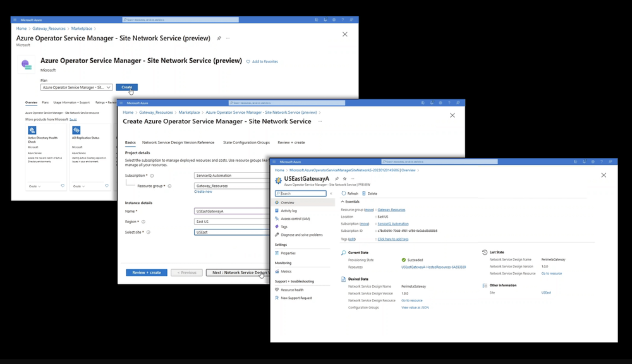The height and width of the screenshot is (364, 632).
Task: Open Network Service Design Version Reference tab
Action: (x=178, y=142)
